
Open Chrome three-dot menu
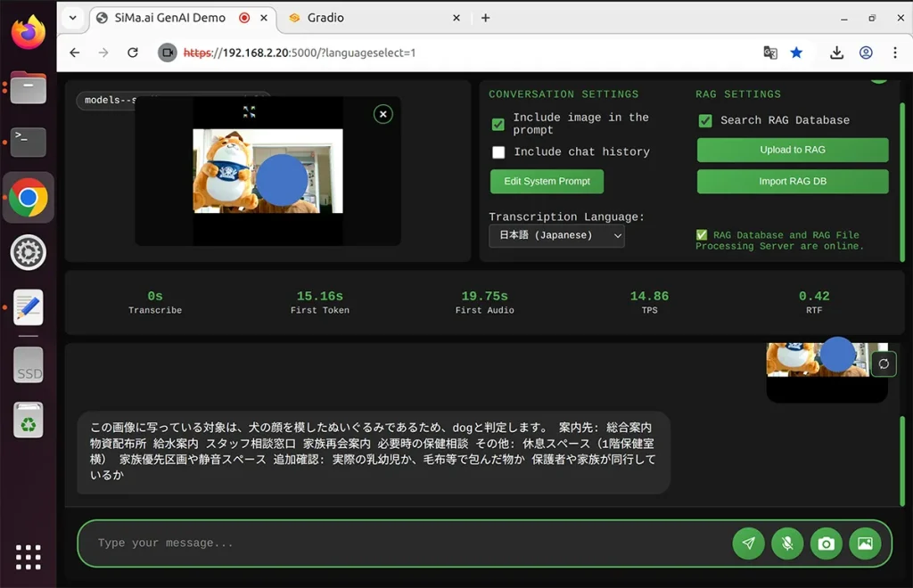(895, 53)
